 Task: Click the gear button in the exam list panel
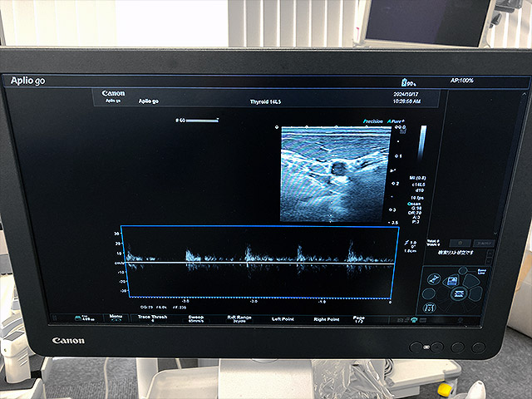pyautogui.click(x=460, y=243)
